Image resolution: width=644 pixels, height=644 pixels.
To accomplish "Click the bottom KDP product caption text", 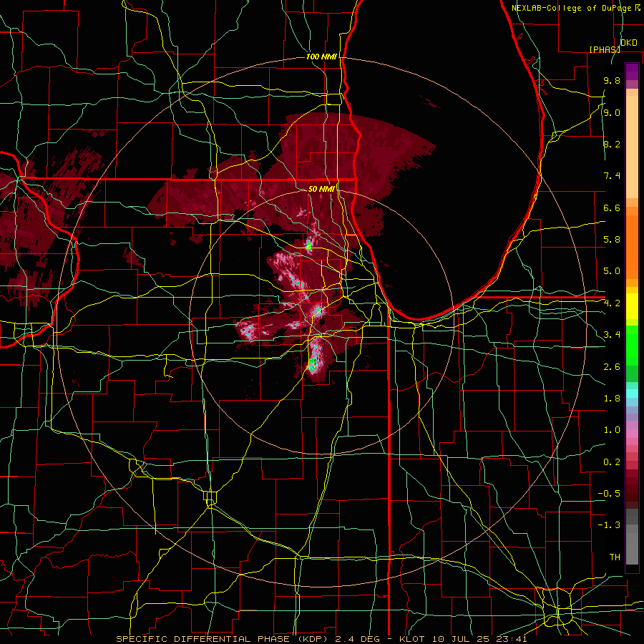I will tap(321, 639).
